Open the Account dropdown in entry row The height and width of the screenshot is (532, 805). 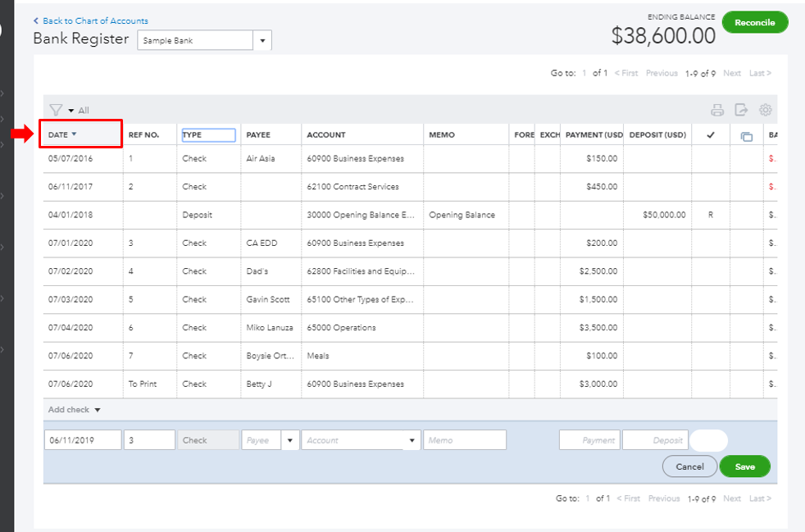pyautogui.click(x=412, y=440)
